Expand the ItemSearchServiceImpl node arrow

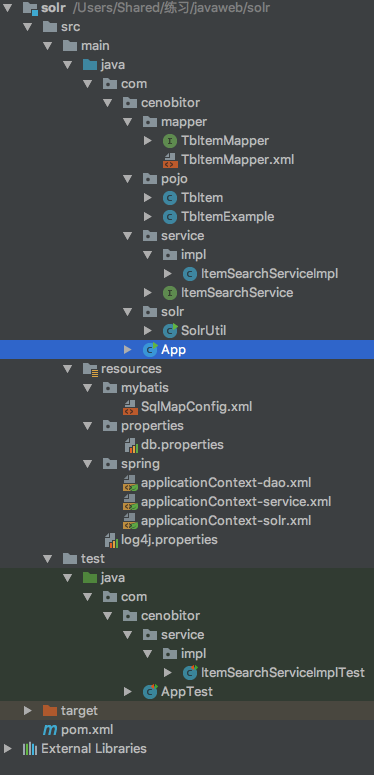tap(168, 273)
